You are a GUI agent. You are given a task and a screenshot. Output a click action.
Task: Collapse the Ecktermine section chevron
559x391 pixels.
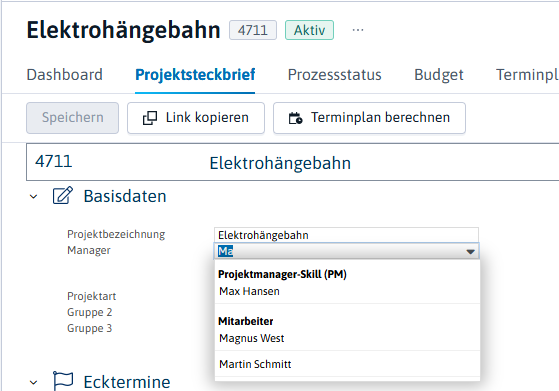tap(34, 383)
